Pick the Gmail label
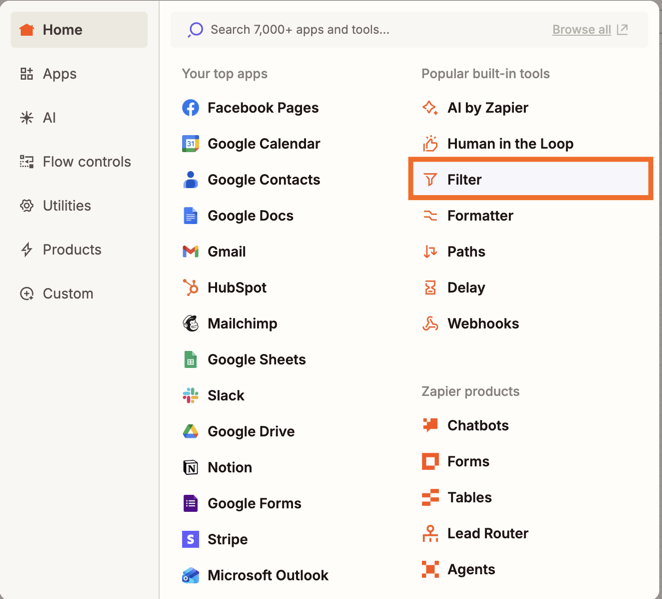The image size is (662, 599). (x=227, y=252)
